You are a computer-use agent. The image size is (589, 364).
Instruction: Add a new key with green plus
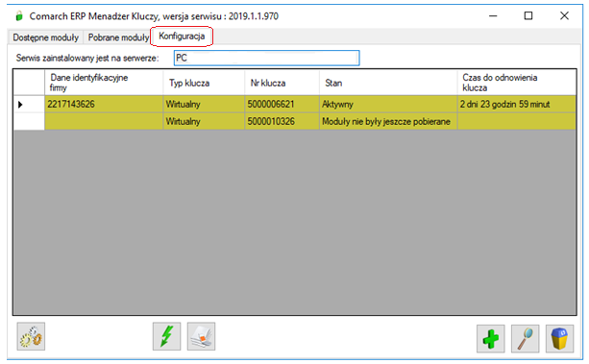[490, 338]
